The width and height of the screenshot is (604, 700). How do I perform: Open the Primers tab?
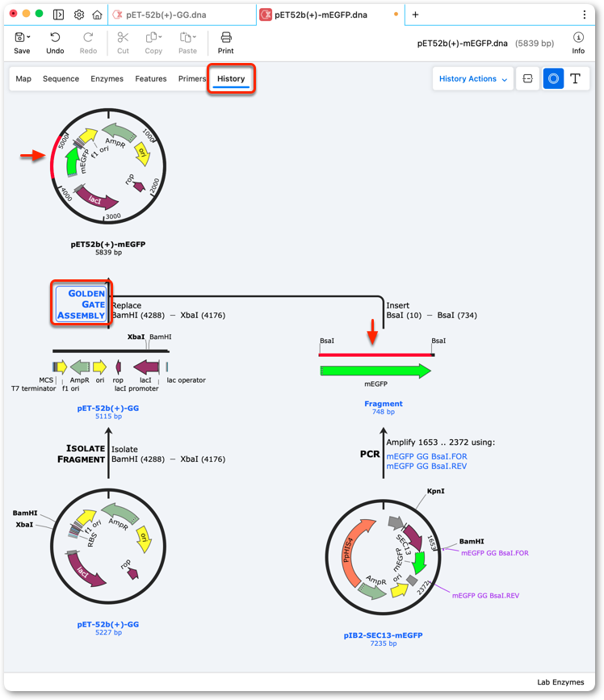click(192, 78)
